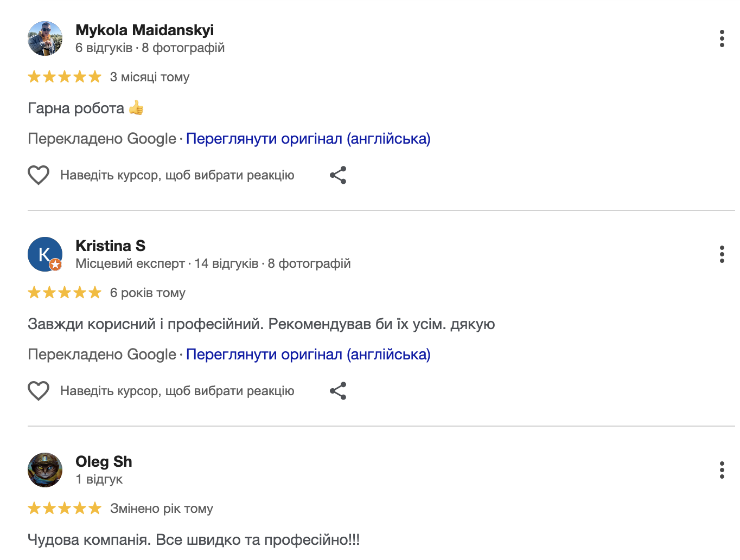Like Kristina S's review with heart icon
The height and width of the screenshot is (560, 740).
point(39,391)
